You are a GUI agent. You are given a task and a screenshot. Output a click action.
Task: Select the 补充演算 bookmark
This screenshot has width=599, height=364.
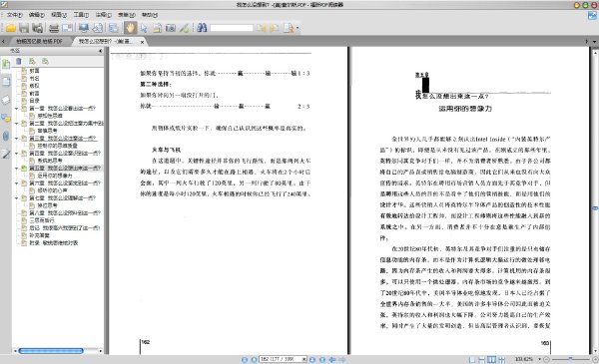coord(39,235)
